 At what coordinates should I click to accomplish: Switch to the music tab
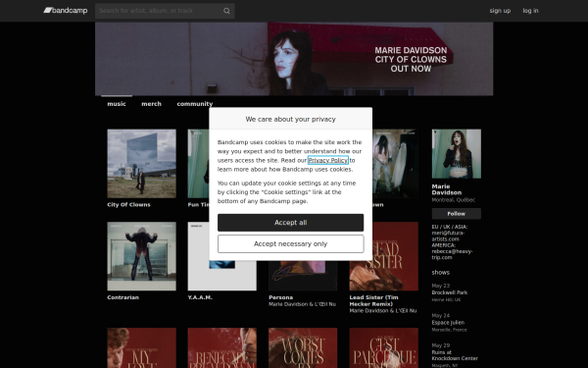(x=117, y=104)
